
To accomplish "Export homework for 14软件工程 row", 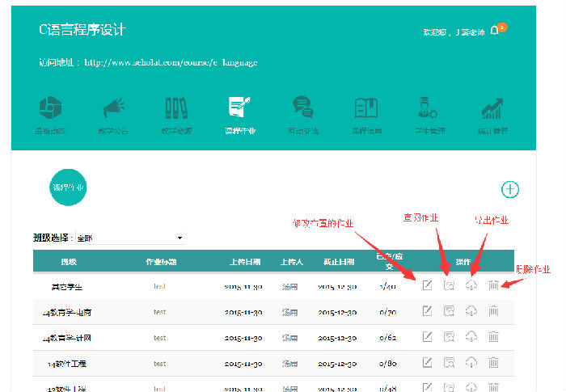I will point(471,363).
